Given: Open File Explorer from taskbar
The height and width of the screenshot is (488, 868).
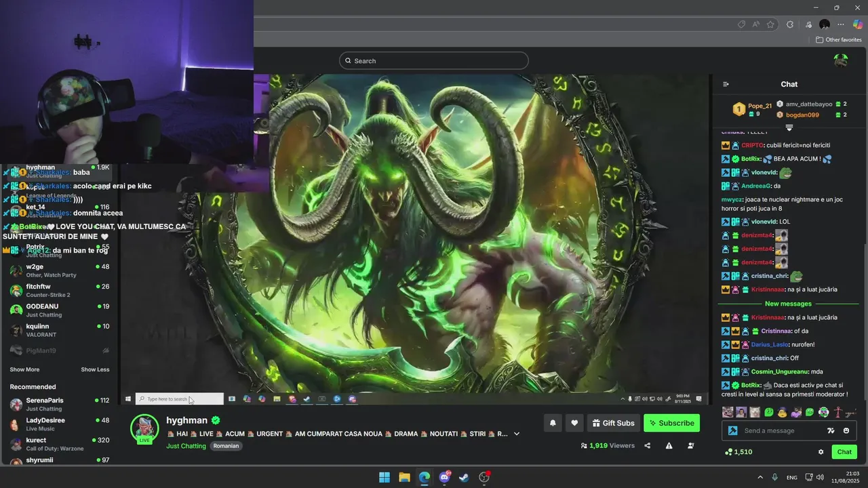Looking at the screenshot, I should pos(404,477).
